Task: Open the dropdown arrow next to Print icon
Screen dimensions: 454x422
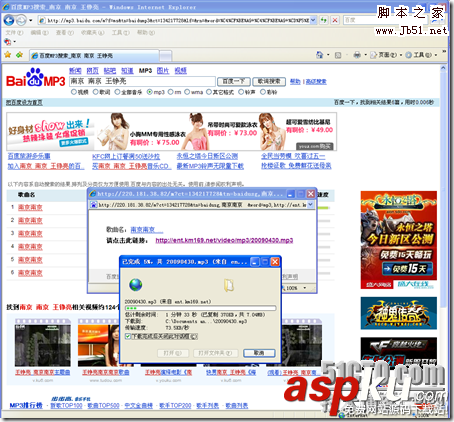Action: [365, 55]
